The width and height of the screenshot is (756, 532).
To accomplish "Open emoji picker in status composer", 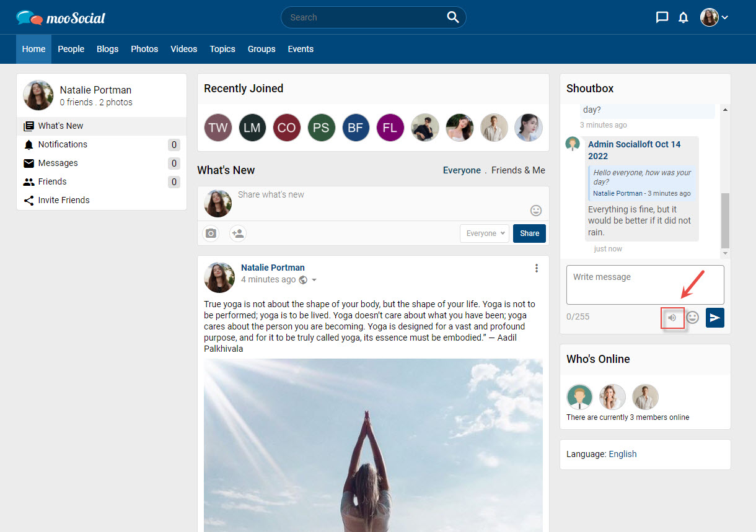I will click(x=536, y=211).
